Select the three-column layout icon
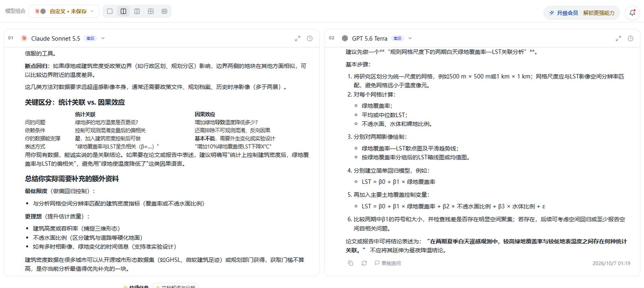644x288 pixels. (137, 11)
